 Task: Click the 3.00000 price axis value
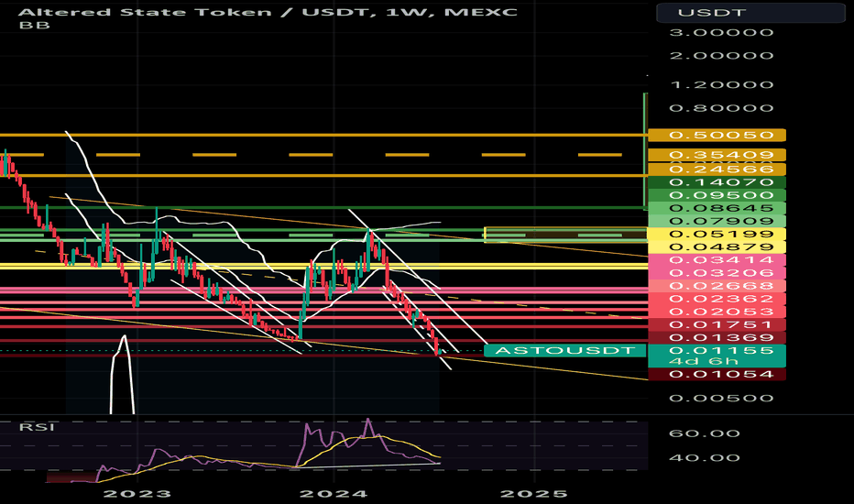721,33
